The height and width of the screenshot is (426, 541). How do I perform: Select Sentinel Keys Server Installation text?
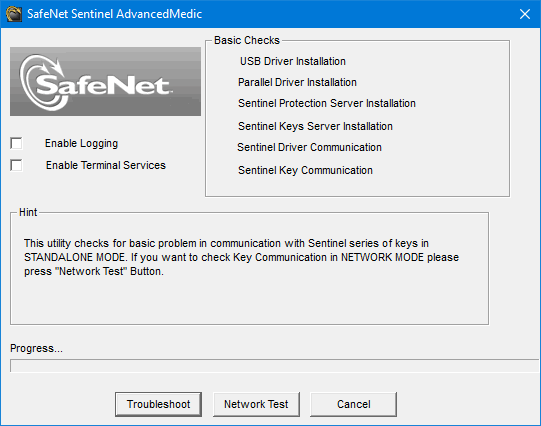point(315,126)
